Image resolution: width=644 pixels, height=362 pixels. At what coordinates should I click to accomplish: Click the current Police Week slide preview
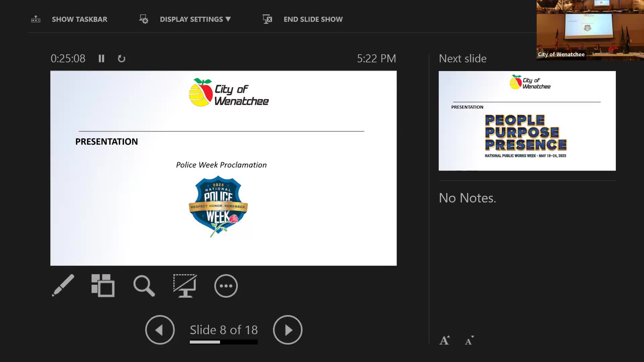(223, 168)
